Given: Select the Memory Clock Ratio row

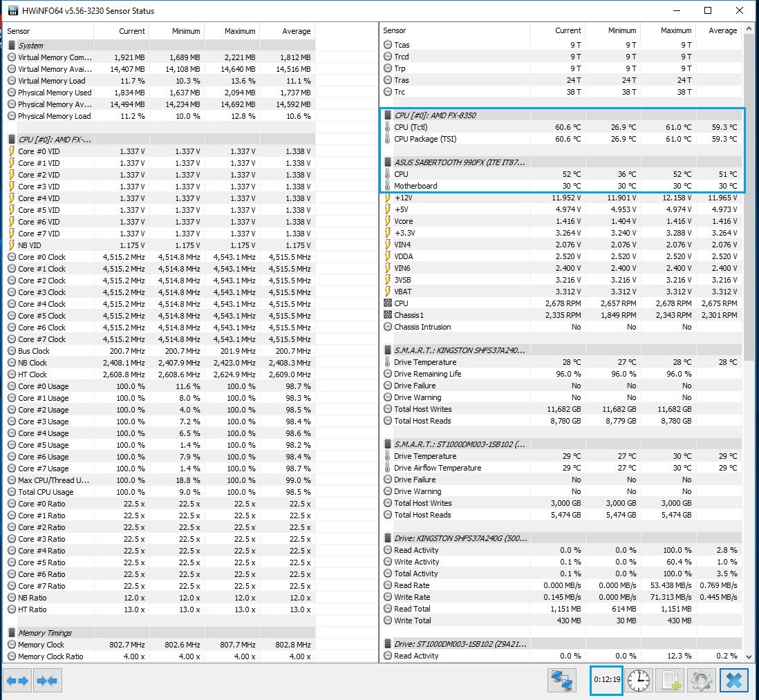Looking at the screenshot, I should pos(161,656).
